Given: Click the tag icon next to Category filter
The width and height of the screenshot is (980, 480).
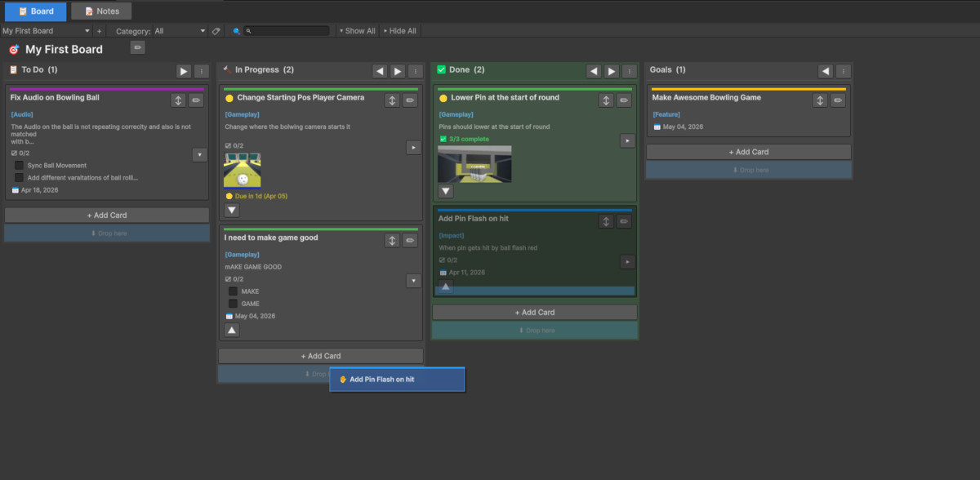Looking at the screenshot, I should [216, 31].
